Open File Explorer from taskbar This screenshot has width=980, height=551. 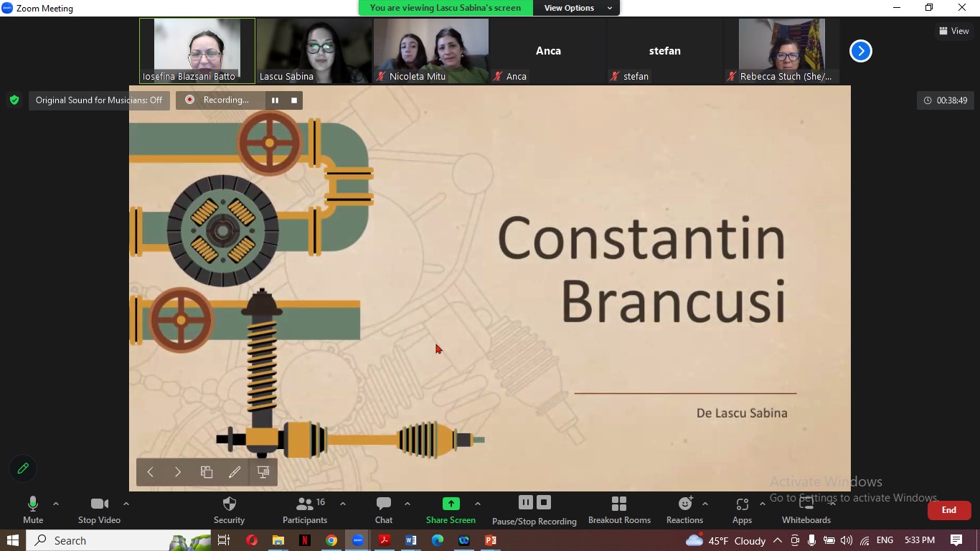pyautogui.click(x=278, y=540)
